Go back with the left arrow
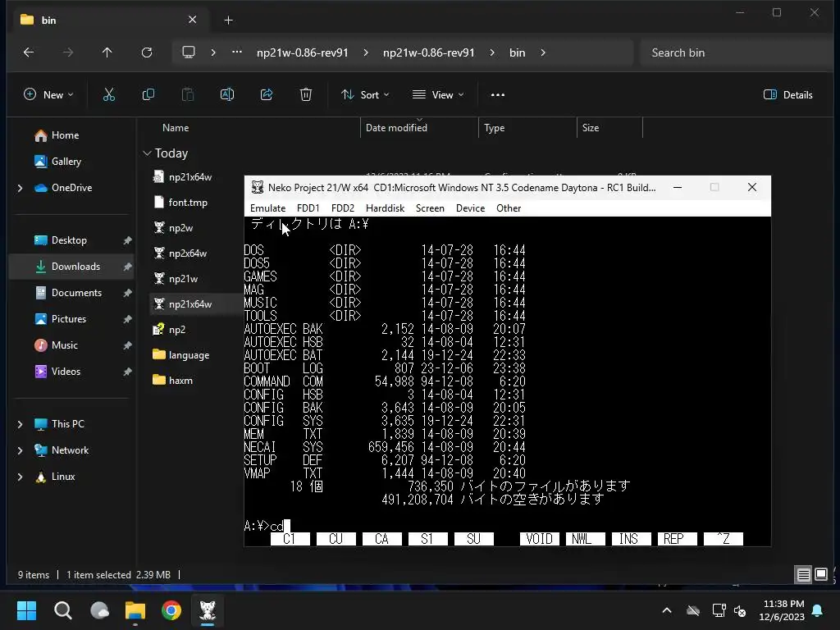The width and height of the screenshot is (840, 630). 29,52
